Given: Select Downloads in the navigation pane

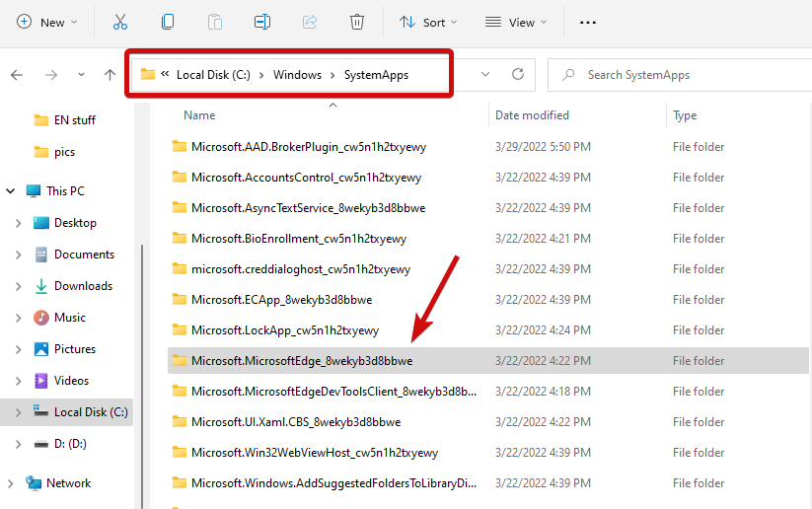Looking at the screenshot, I should 83,286.
